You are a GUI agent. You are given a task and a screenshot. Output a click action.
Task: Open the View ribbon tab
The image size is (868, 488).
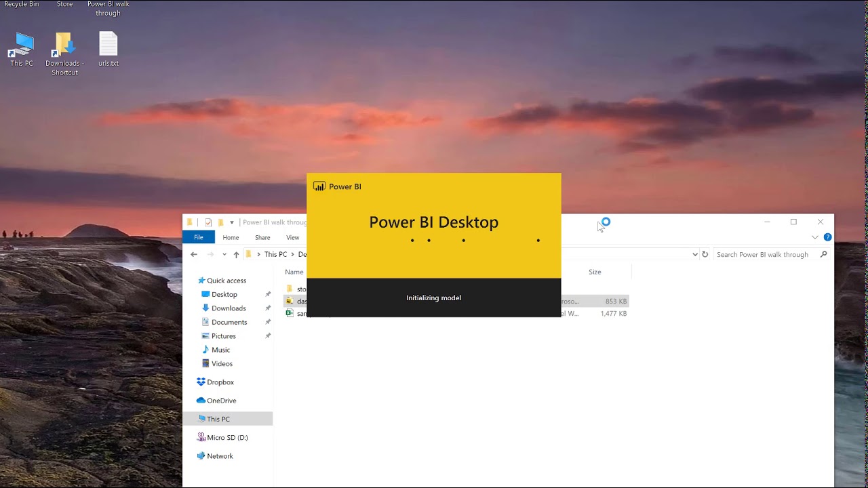[292, 237]
